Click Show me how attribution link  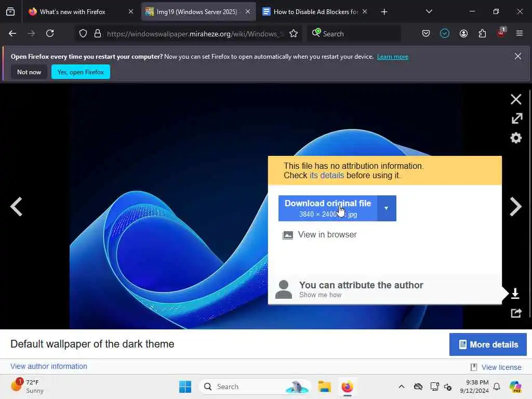click(x=320, y=295)
